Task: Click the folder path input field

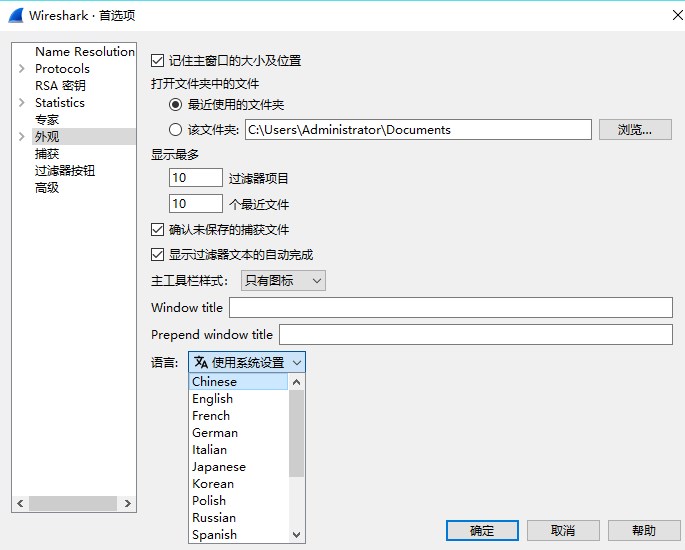Action: point(418,129)
